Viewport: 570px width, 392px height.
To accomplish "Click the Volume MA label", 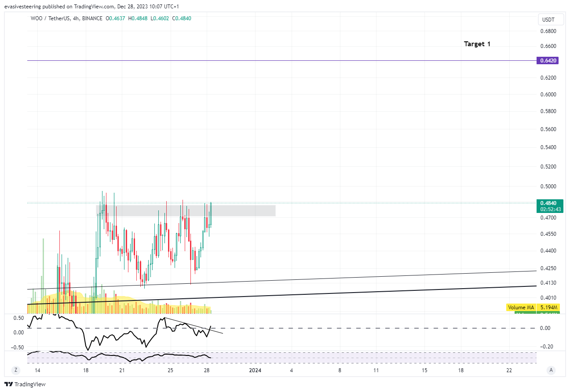I will tap(521, 307).
